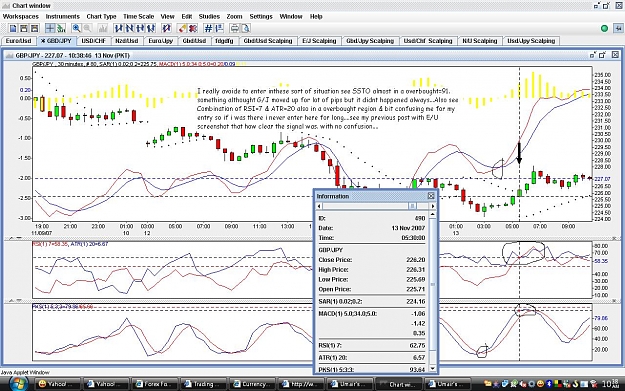Viewport: 625px width, 391px height.
Task: Click the RSI(1) 7 value 62.75
Action: coord(417,345)
